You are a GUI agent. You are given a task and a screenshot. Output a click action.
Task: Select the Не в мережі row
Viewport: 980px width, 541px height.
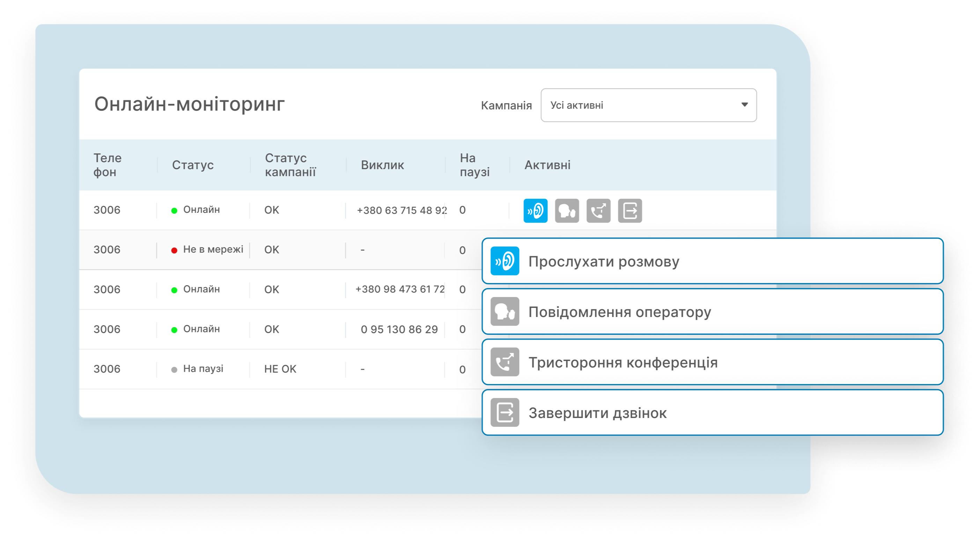pos(213,250)
